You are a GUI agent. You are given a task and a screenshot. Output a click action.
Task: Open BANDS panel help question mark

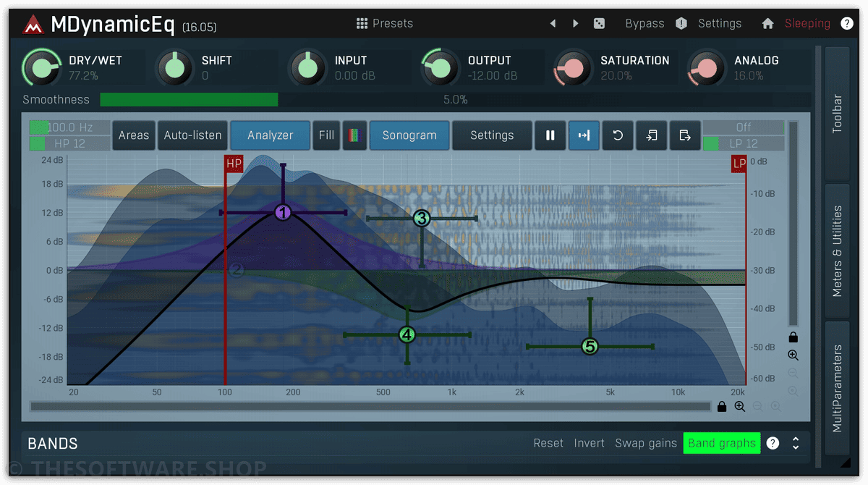[x=773, y=443]
